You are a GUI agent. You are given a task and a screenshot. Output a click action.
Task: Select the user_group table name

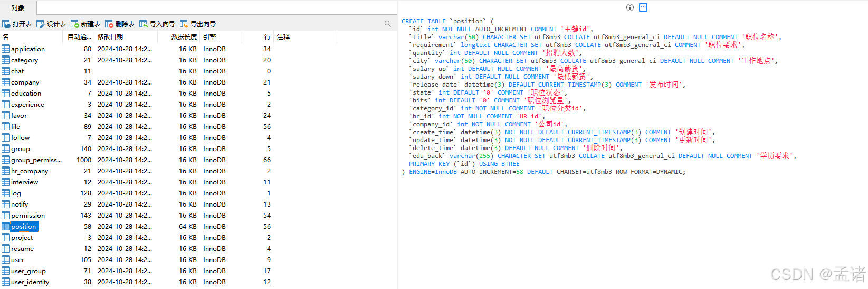[28, 271]
